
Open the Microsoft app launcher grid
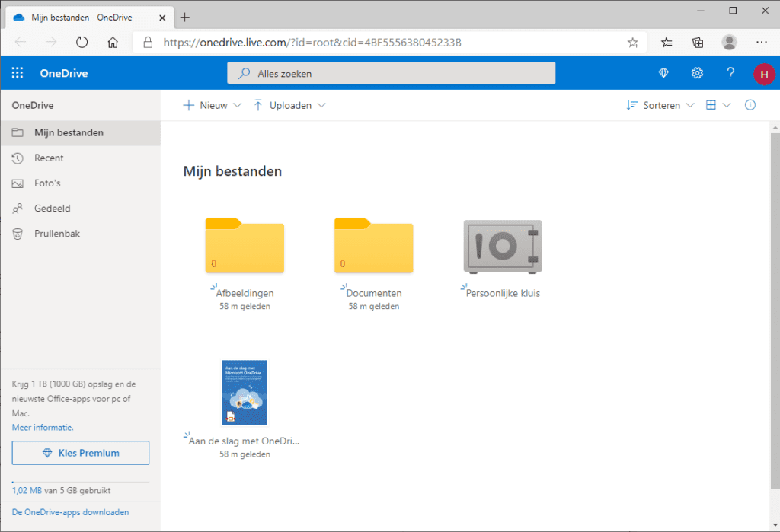18,73
